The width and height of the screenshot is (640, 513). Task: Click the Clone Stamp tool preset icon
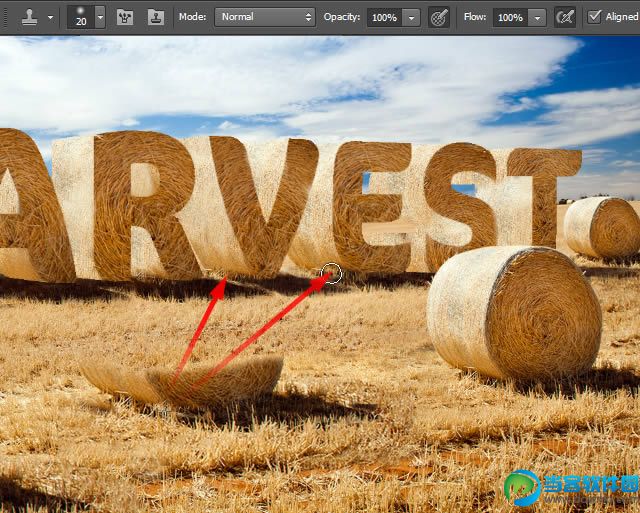pos(30,17)
